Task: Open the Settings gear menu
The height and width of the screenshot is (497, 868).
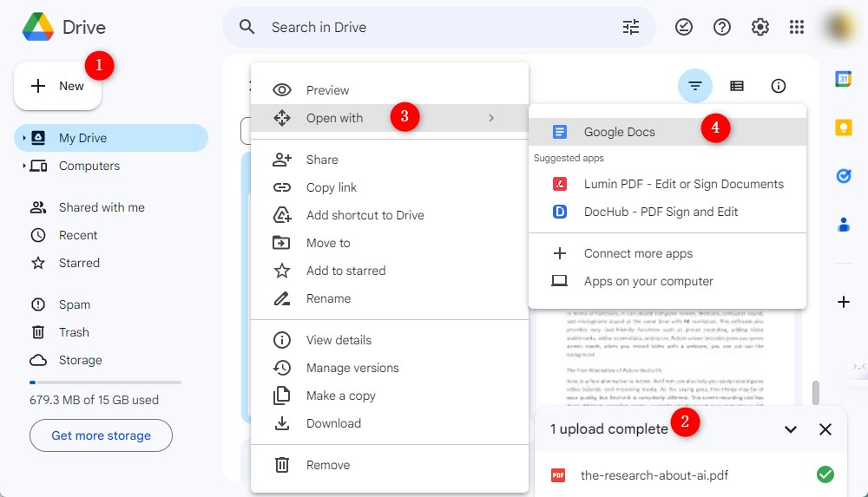Action: click(760, 27)
